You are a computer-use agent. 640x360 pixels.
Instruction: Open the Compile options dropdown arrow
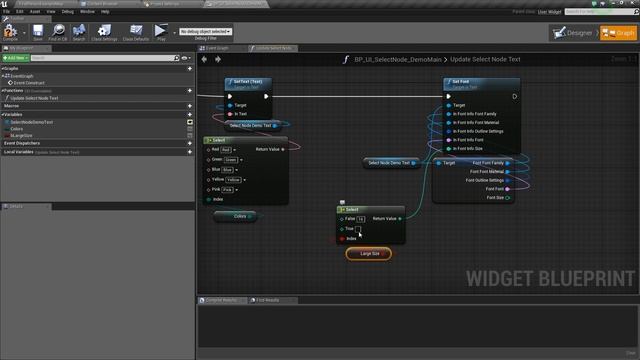tap(24, 32)
